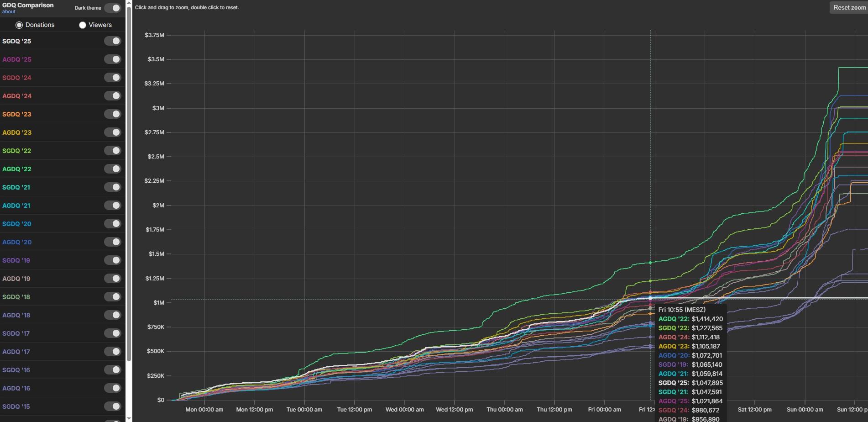
Task: Click the AGDQ '25 legend label
Action: (17, 59)
